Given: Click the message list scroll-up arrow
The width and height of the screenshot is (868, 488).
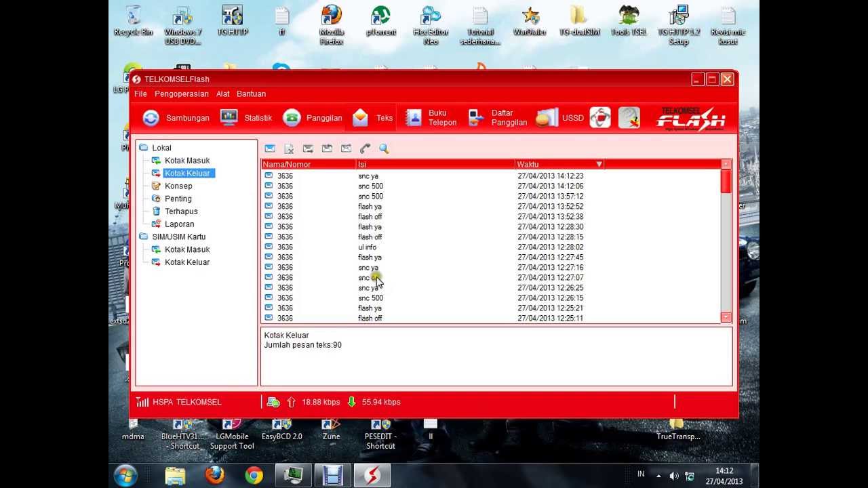Looking at the screenshot, I should tap(726, 164).
